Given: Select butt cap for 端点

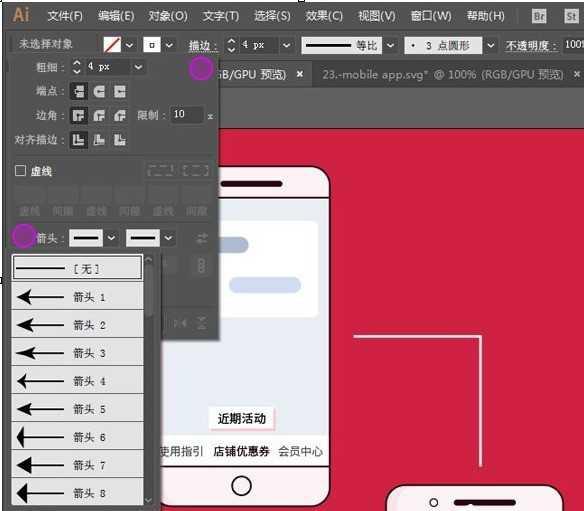Looking at the screenshot, I should tap(79, 91).
